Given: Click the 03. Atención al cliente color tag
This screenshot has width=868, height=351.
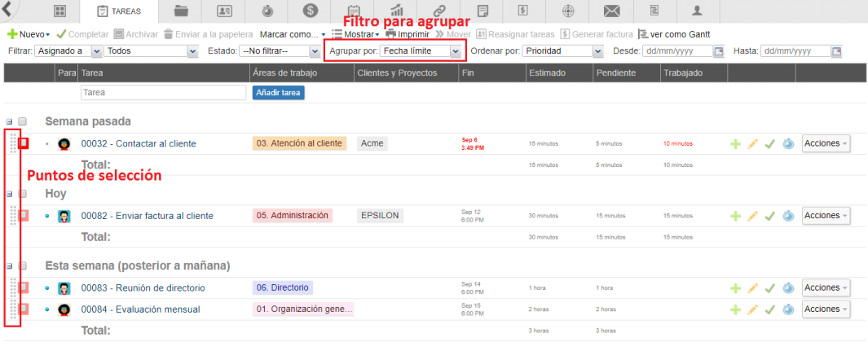Looking at the screenshot, I should pos(299,143).
